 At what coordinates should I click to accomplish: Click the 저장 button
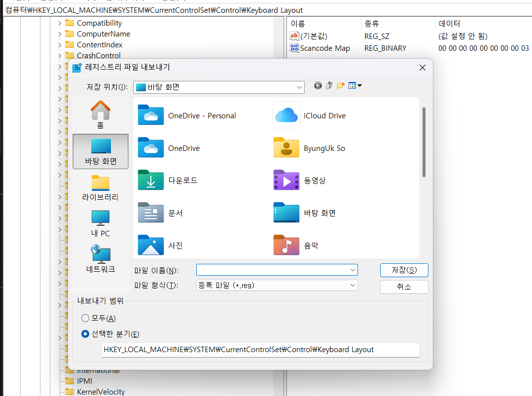404,270
